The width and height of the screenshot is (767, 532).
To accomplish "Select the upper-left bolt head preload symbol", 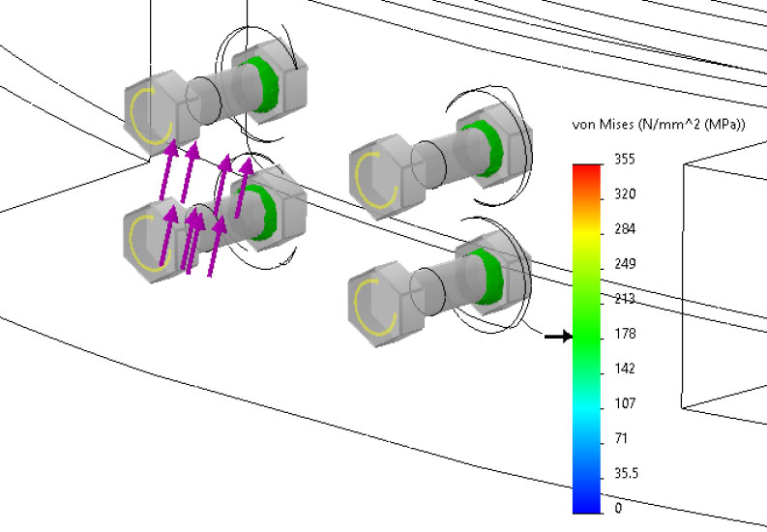I will [x=152, y=116].
